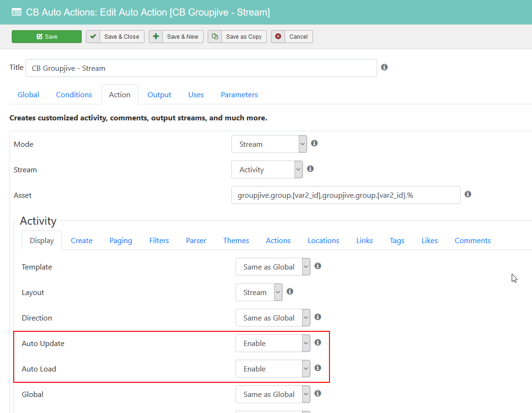Click the plus icon on Save & New
532x413 pixels.
point(156,36)
